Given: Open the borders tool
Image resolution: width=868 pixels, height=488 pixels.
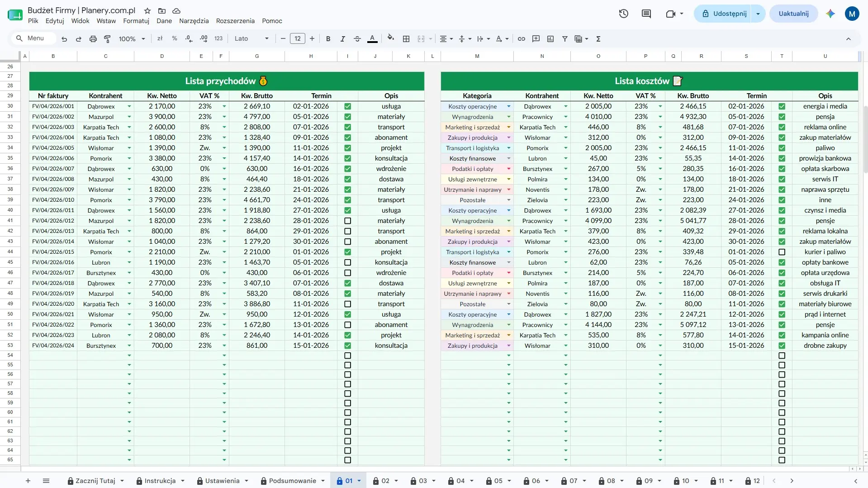Looking at the screenshot, I should pyautogui.click(x=406, y=39).
